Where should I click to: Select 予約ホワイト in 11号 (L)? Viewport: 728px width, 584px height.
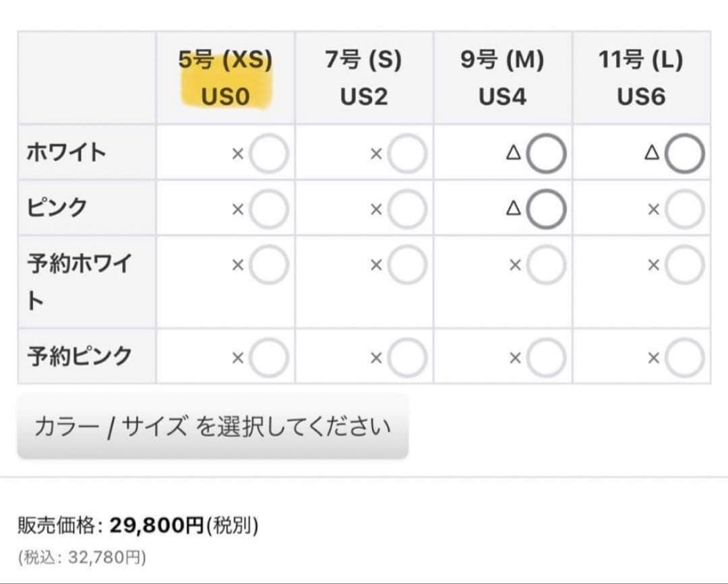(685, 265)
